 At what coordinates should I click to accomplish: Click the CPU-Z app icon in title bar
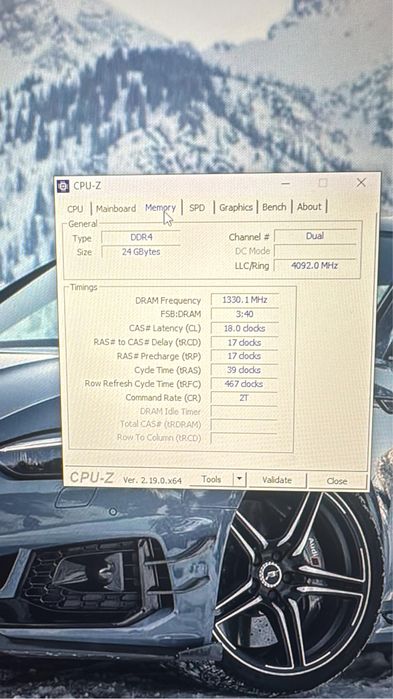(63, 186)
